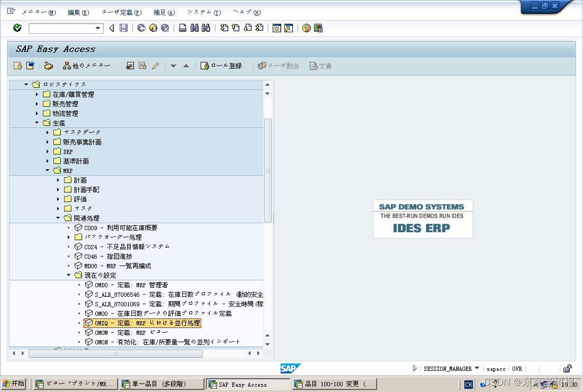Click the Add to Favorites star icon
This screenshot has width=583, height=392.
coord(130,66)
